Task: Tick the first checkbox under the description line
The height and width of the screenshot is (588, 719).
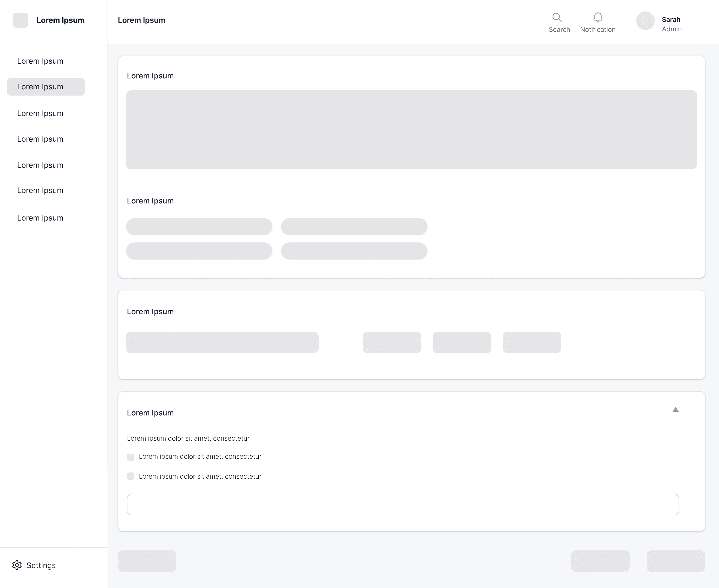Action: [131, 457]
